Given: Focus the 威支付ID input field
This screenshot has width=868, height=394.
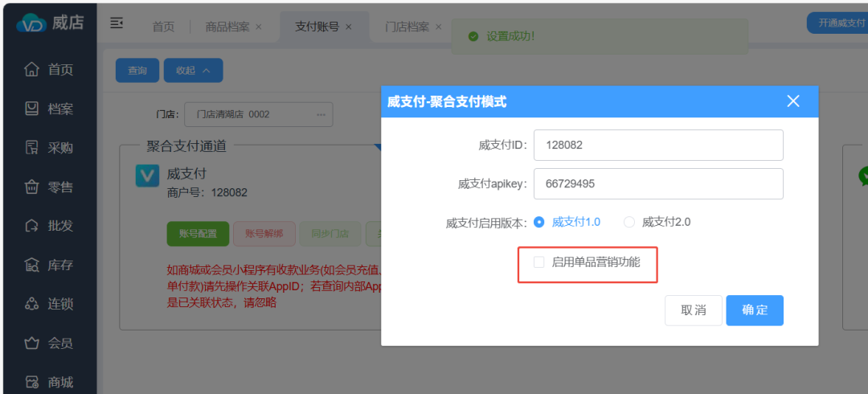Looking at the screenshot, I should [x=658, y=146].
